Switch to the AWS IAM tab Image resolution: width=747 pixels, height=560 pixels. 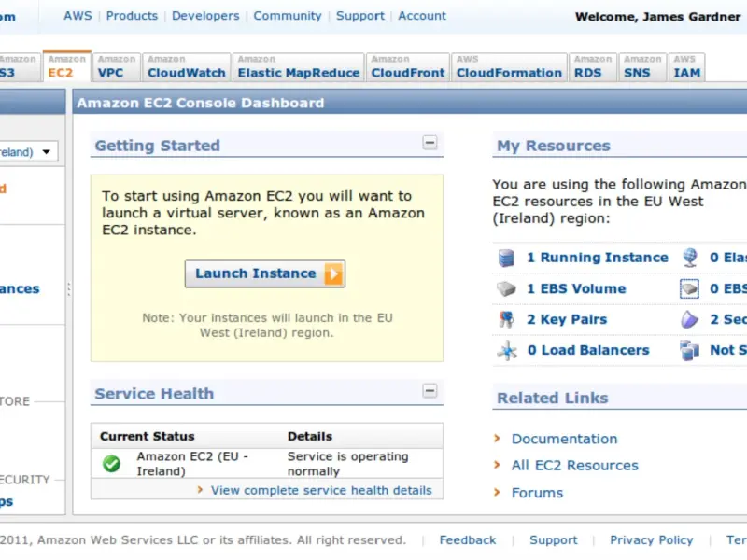687,66
